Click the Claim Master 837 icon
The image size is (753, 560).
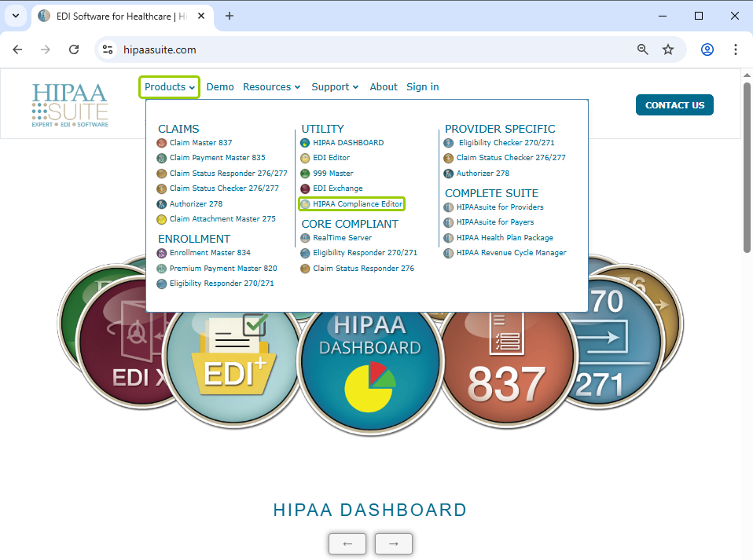tap(162, 143)
